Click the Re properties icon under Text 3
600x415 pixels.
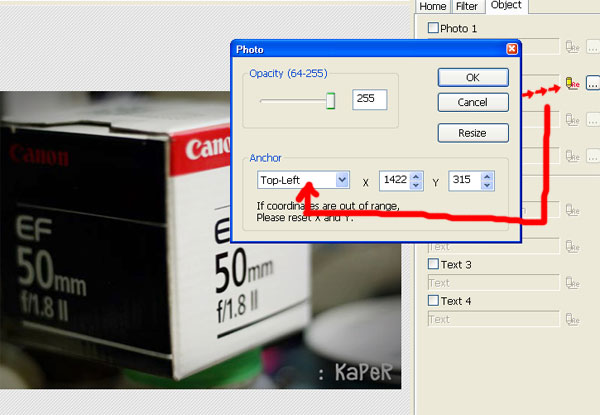coord(572,283)
